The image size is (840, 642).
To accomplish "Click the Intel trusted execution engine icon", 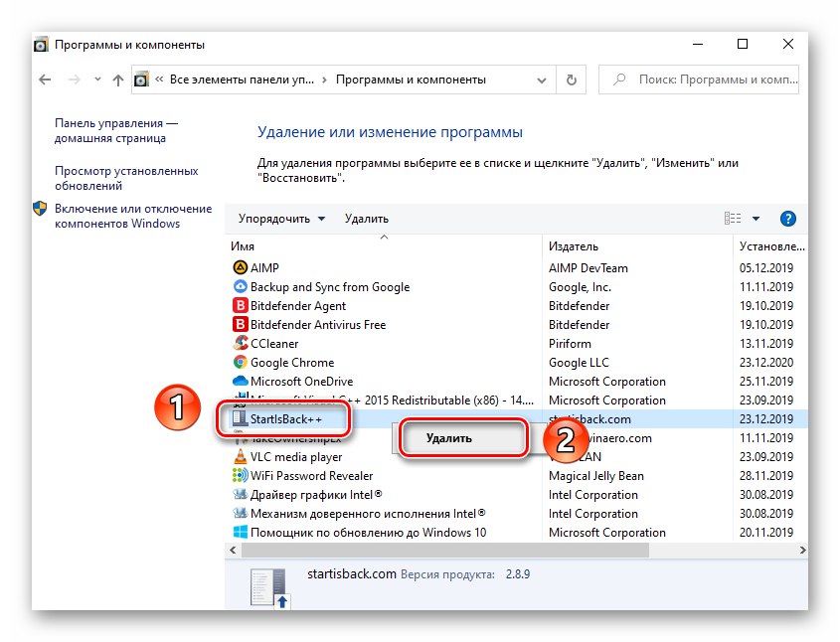I will pyautogui.click(x=240, y=513).
